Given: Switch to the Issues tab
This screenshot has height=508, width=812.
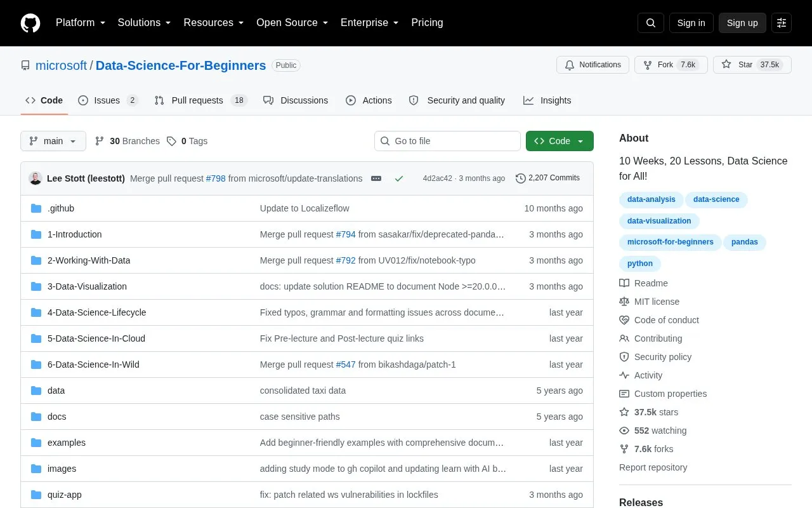Looking at the screenshot, I should coord(108,100).
